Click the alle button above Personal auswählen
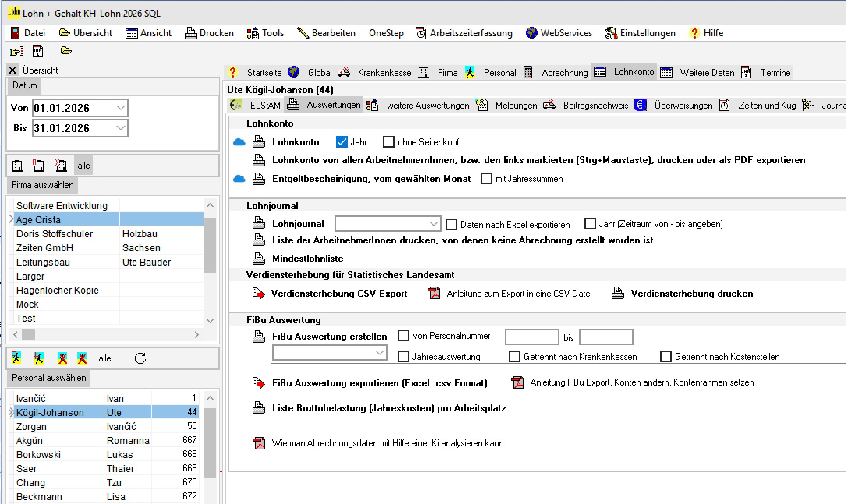846x504 pixels. coord(104,358)
